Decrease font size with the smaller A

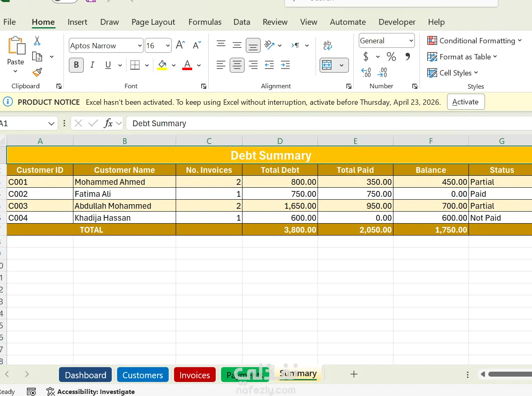(x=197, y=45)
